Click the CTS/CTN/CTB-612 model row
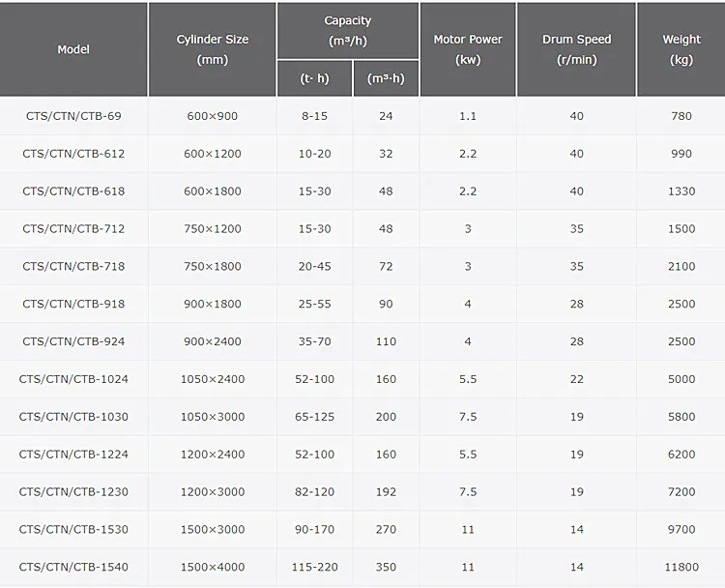 point(73,154)
